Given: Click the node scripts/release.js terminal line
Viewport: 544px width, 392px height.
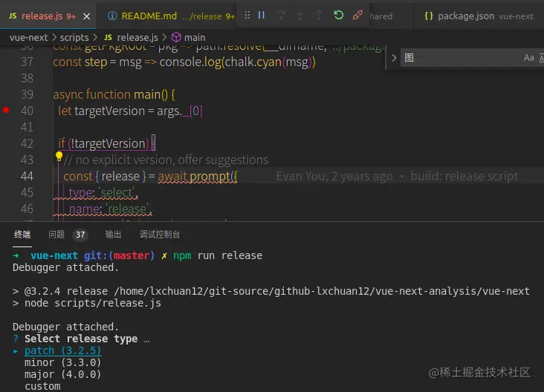Looking at the screenshot, I should [93, 303].
